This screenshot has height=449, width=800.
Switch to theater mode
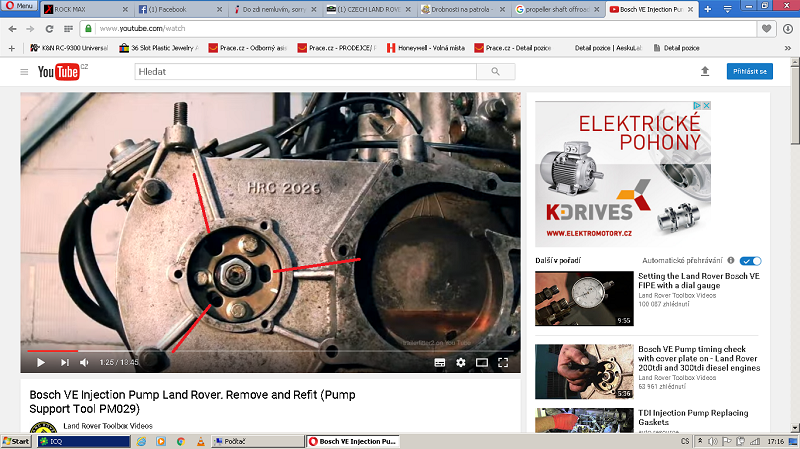click(482, 363)
